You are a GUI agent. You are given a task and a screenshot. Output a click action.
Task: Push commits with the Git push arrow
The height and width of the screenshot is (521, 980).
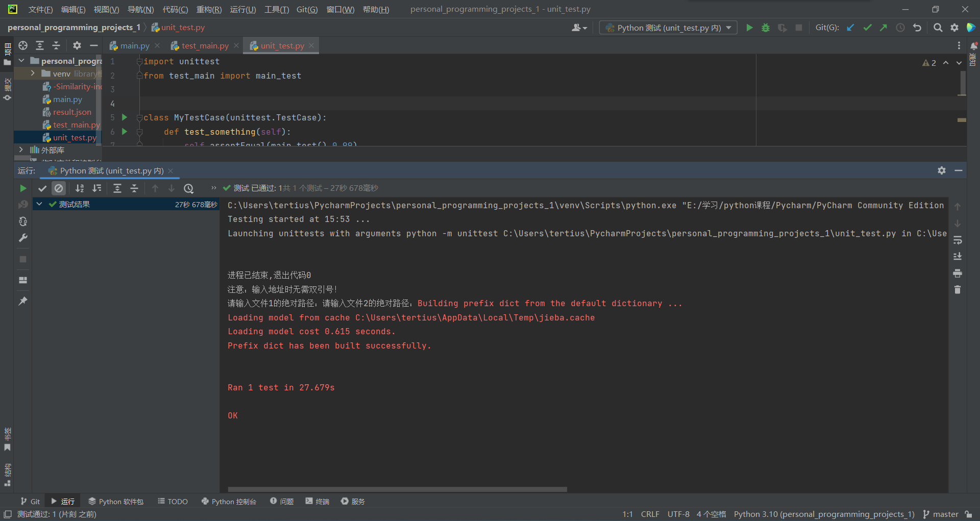pyautogui.click(x=884, y=28)
